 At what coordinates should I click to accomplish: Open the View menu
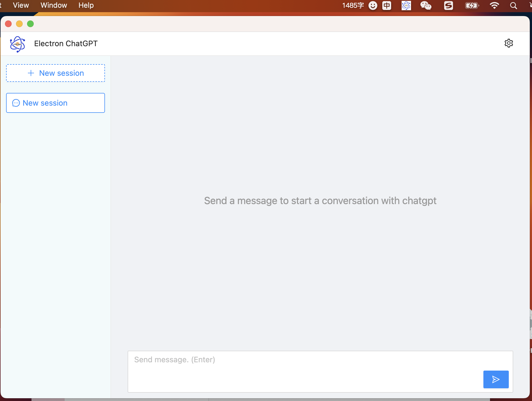21,5
